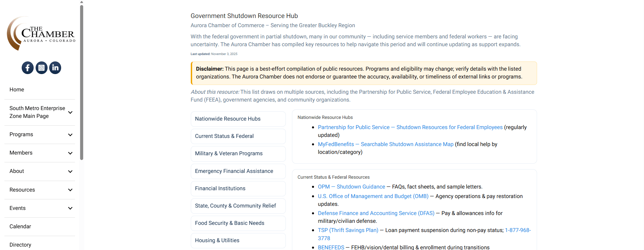Open South Metro Enterprise Zone Main Page
The width and height of the screenshot is (644, 250).
click(37, 112)
